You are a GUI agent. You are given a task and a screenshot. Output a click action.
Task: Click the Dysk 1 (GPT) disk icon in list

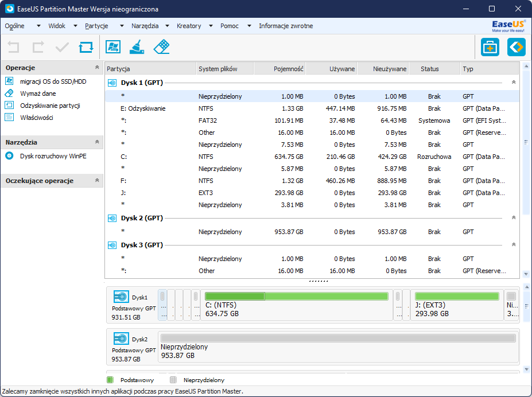point(112,83)
